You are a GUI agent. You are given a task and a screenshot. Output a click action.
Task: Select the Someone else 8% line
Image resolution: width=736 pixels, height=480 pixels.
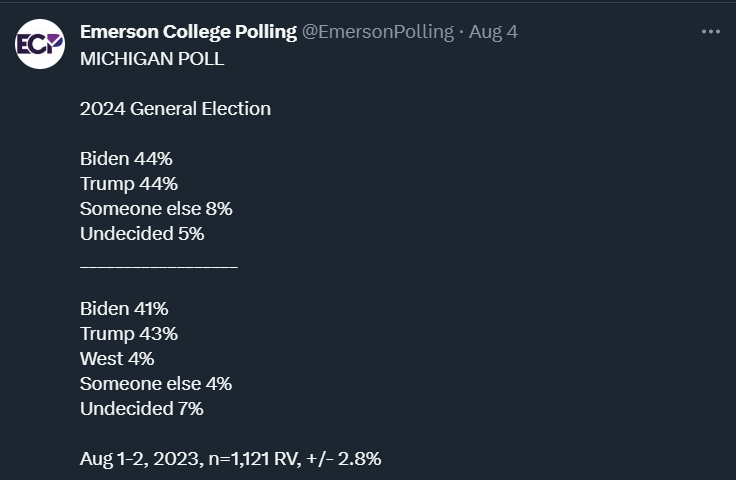156,209
